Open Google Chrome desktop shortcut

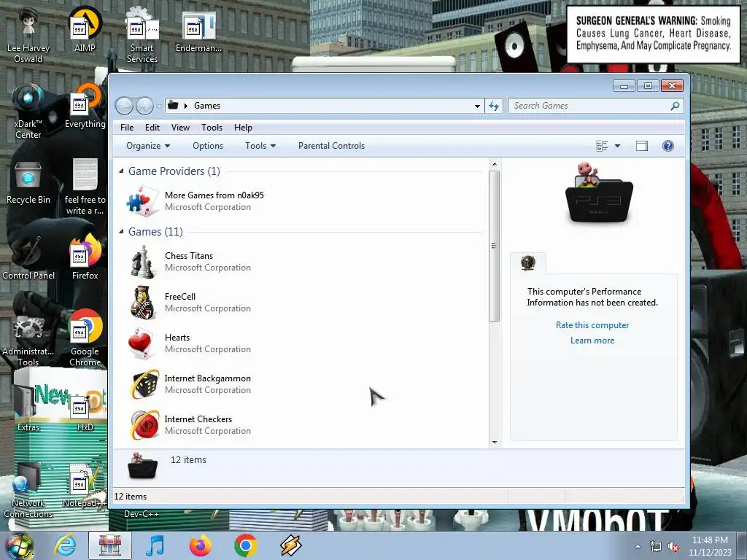[x=85, y=338]
